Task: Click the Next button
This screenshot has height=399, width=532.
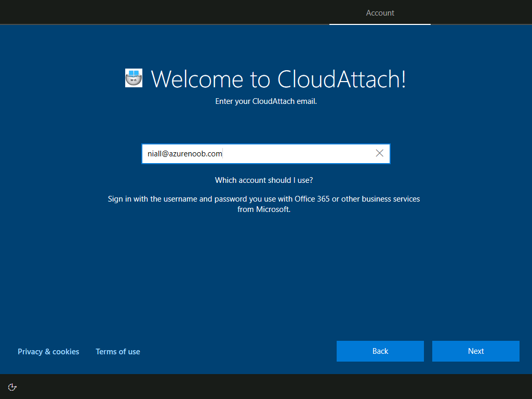Action: tap(476, 351)
